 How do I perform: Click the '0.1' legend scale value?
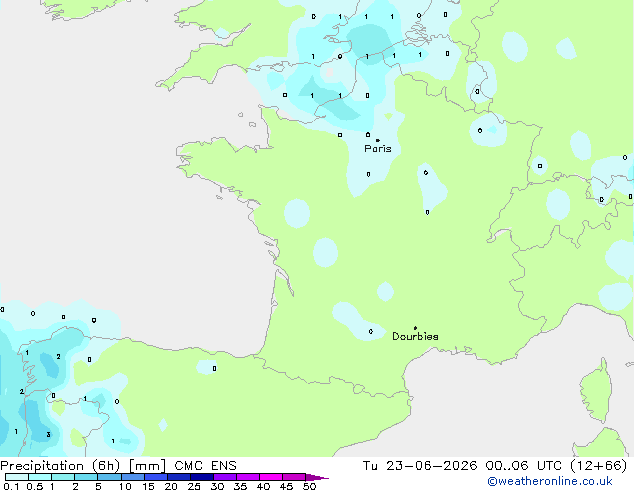pos(11,486)
